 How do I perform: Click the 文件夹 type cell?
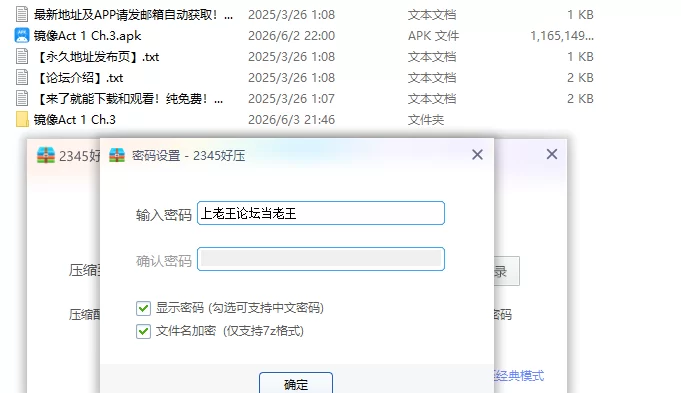pos(426,119)
